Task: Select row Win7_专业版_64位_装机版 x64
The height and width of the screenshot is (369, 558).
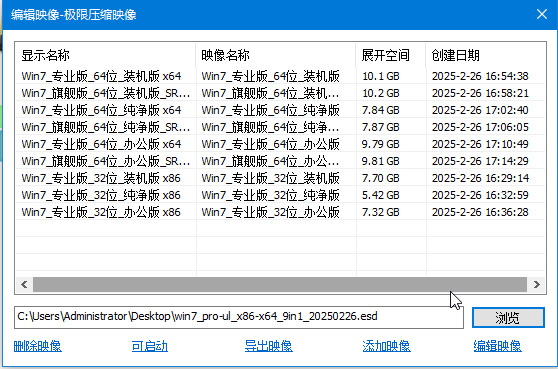Action: (280, 76)
